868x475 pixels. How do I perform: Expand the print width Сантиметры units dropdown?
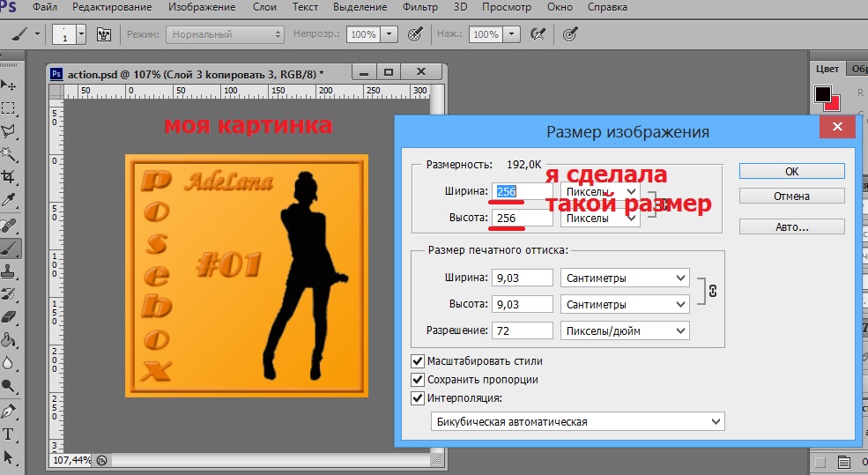(624, 278)
